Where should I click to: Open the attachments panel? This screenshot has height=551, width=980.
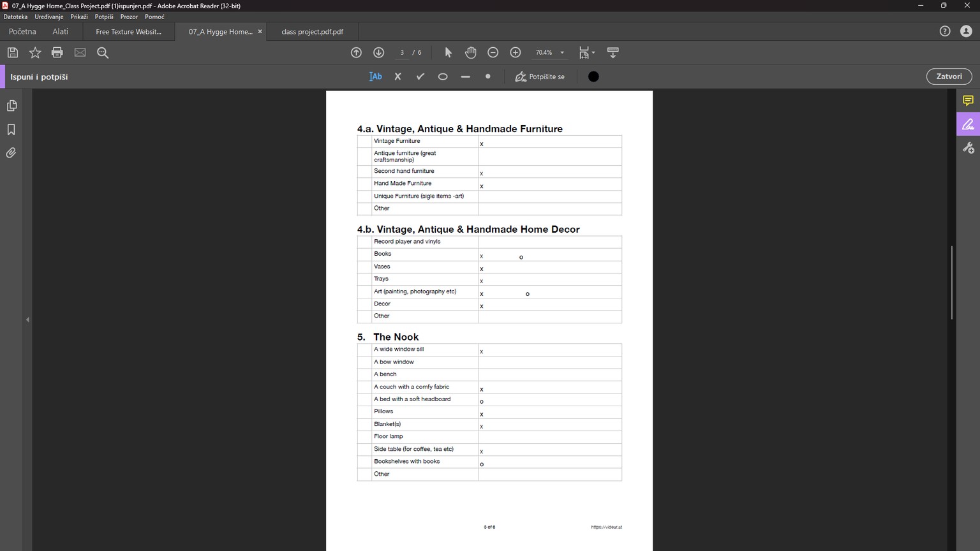click(11, 153)
